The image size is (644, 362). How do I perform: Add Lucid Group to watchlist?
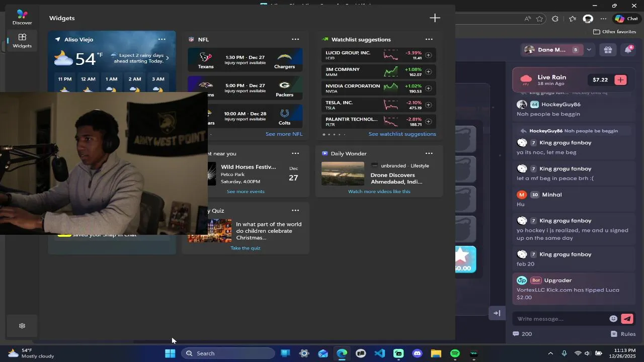pos(428,55)
